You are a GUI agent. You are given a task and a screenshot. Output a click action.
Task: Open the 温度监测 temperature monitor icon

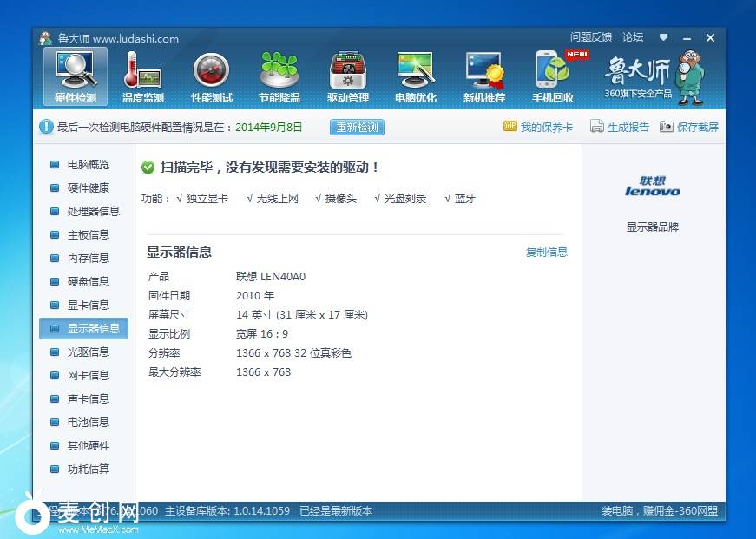tap(143, 76)
